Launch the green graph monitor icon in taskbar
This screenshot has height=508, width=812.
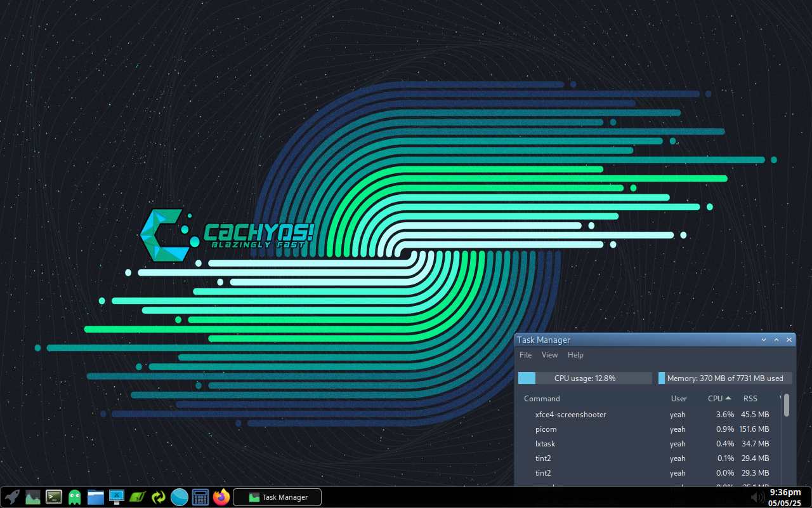33,497
